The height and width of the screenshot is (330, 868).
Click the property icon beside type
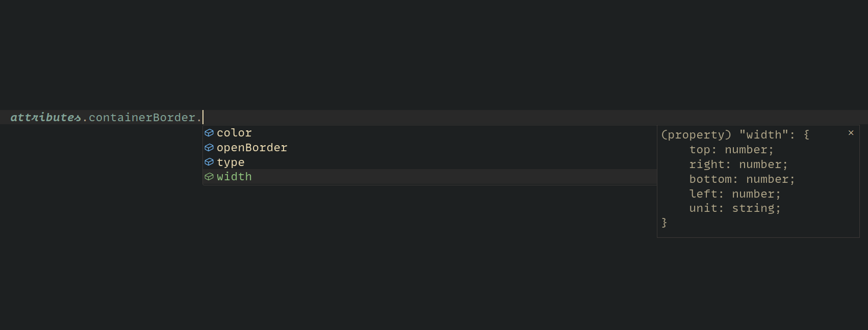click(x=209, y=162)
